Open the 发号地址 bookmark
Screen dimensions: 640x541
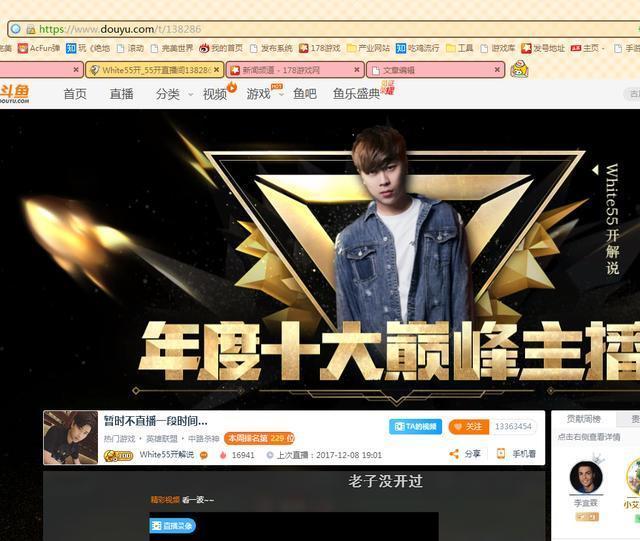(543, 48)
